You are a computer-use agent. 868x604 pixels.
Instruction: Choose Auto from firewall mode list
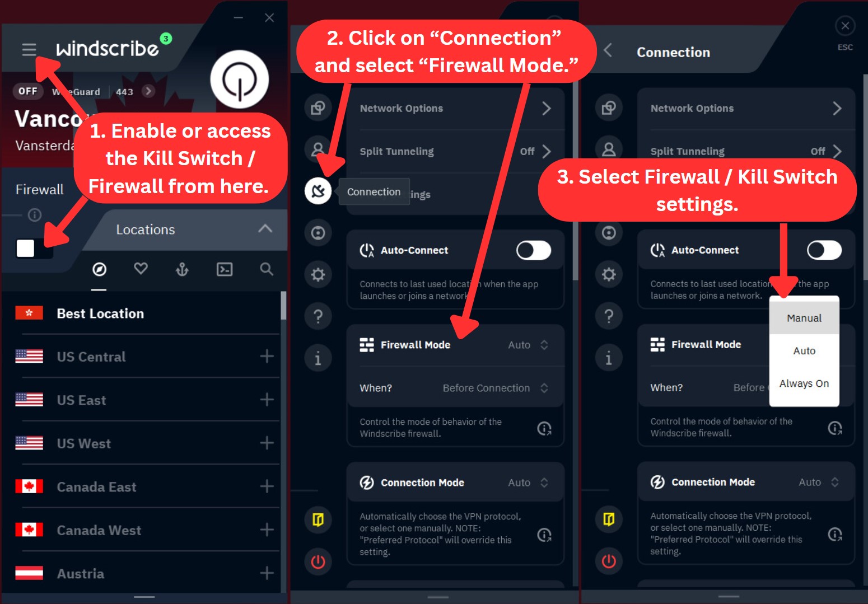coord(804,350)
